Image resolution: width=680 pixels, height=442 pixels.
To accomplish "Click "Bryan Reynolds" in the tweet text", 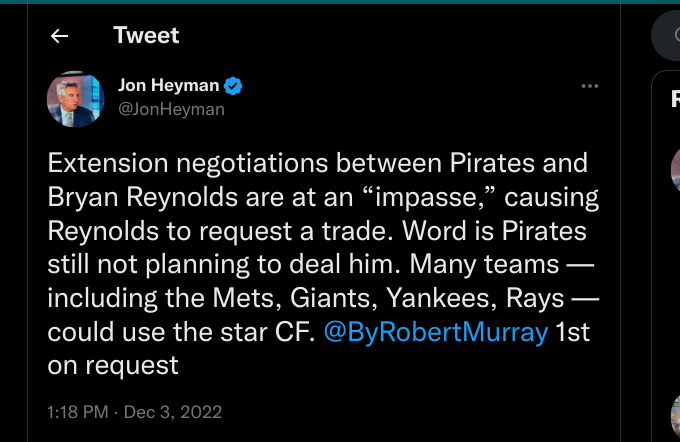I will 124,196.
